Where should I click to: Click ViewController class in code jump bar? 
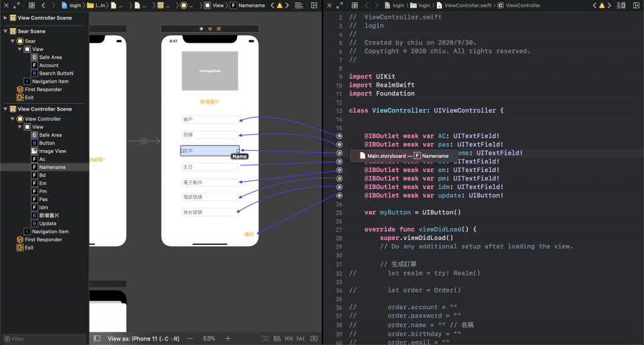[519, 5]
